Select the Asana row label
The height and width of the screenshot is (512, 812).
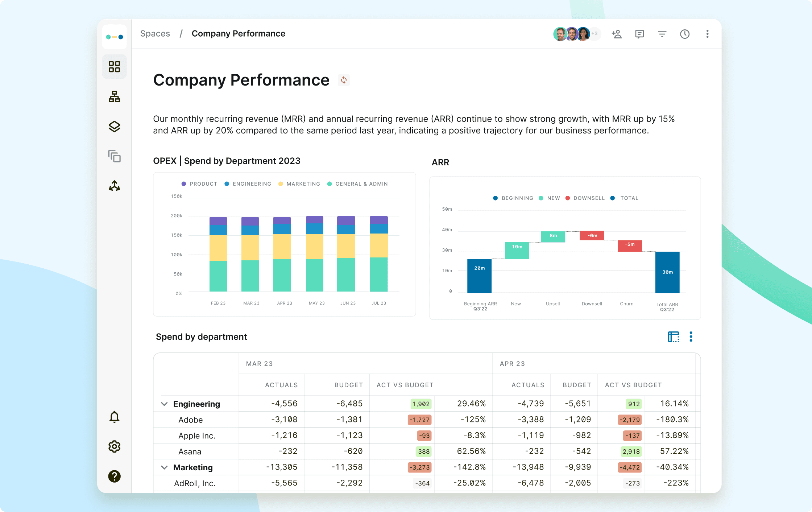click(190, 452)
